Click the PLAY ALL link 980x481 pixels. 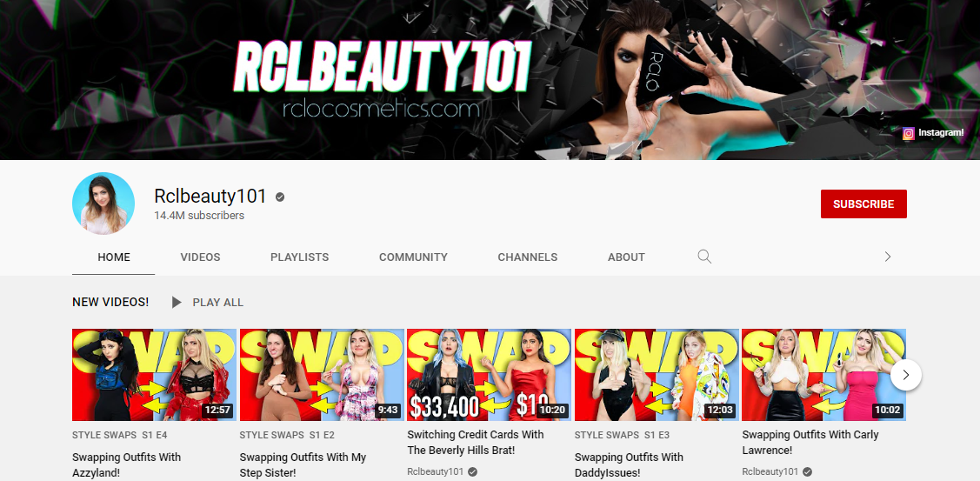tap(218, 303)
